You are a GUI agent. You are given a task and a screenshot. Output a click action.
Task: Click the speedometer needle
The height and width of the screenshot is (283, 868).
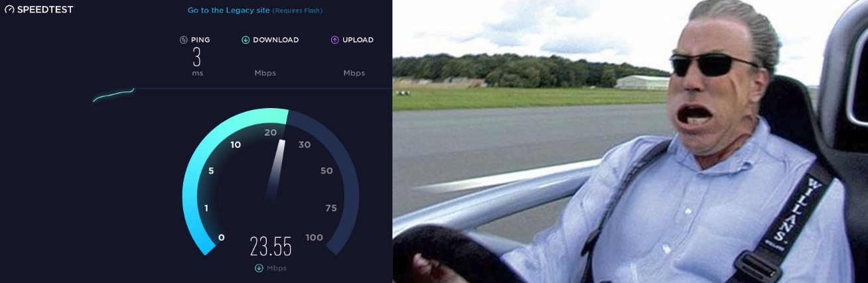[275, 170]
